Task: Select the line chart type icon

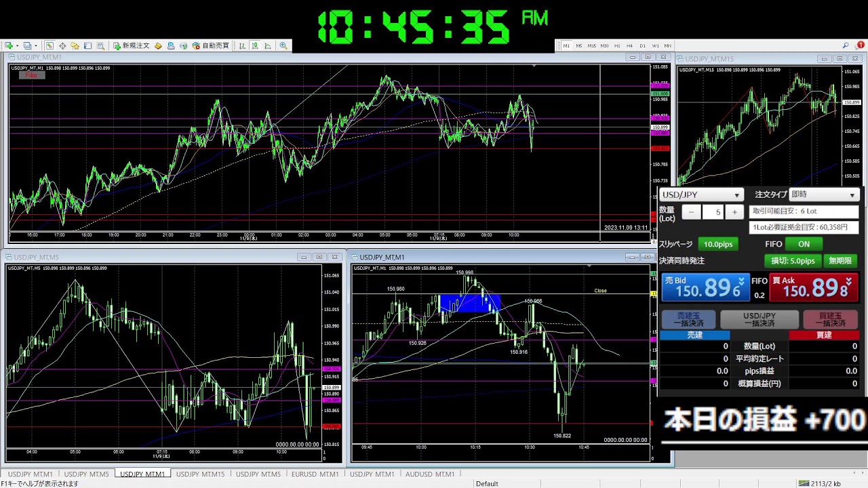Action: 268,45
